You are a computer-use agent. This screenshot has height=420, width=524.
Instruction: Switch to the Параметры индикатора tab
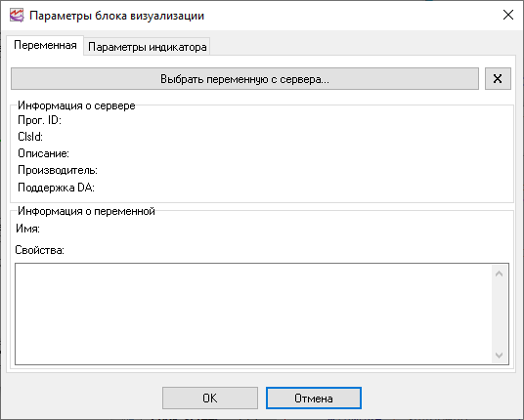pyautogui.click(x=147, y=47)
